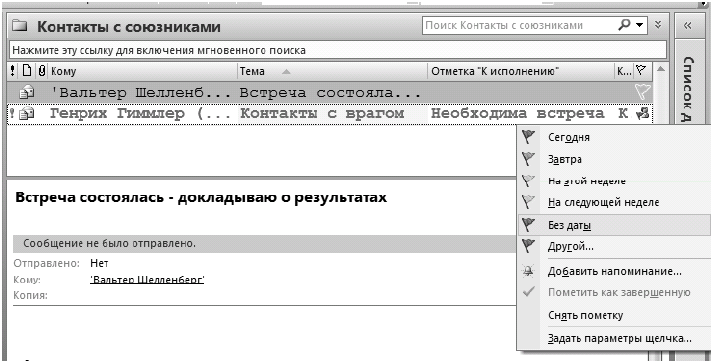Click the flag icon beside На этой неделе
Image resolution: width=711 pixels, height=361 pixels.
tap(528, 180)
